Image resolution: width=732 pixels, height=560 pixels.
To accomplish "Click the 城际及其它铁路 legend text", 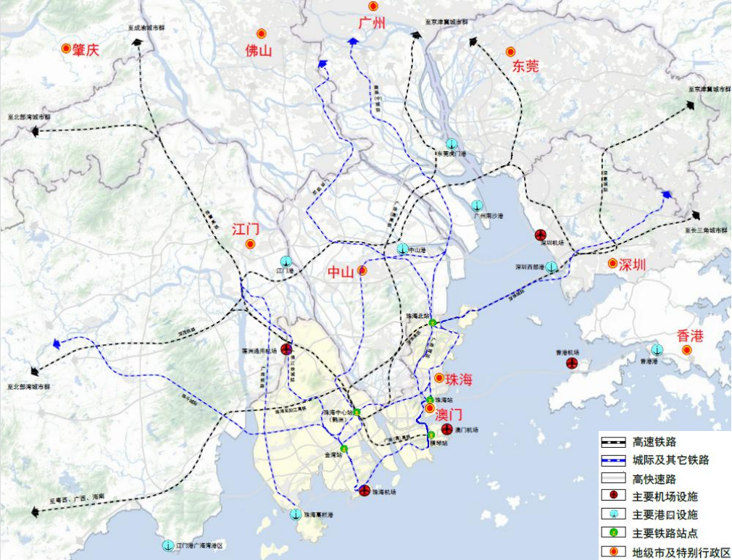I will (671, 460).
